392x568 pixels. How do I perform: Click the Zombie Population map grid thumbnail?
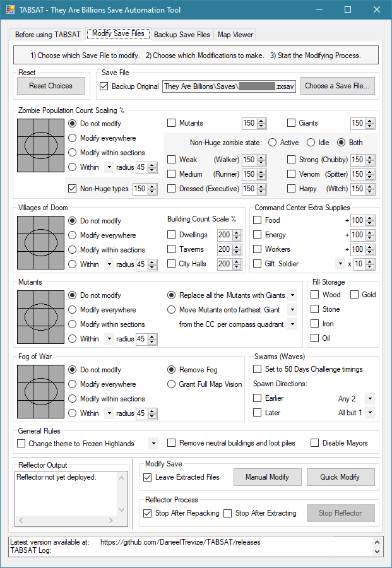(40, 145)
